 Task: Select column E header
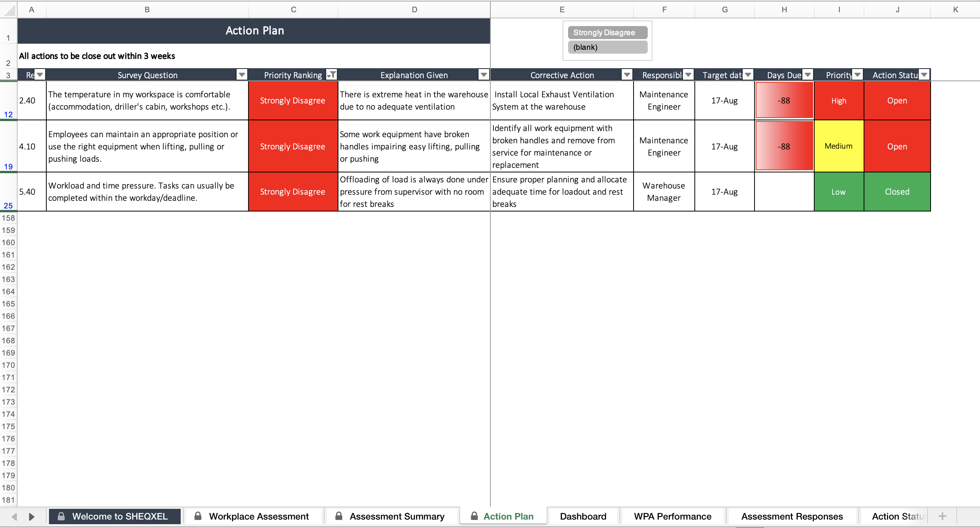562,10
